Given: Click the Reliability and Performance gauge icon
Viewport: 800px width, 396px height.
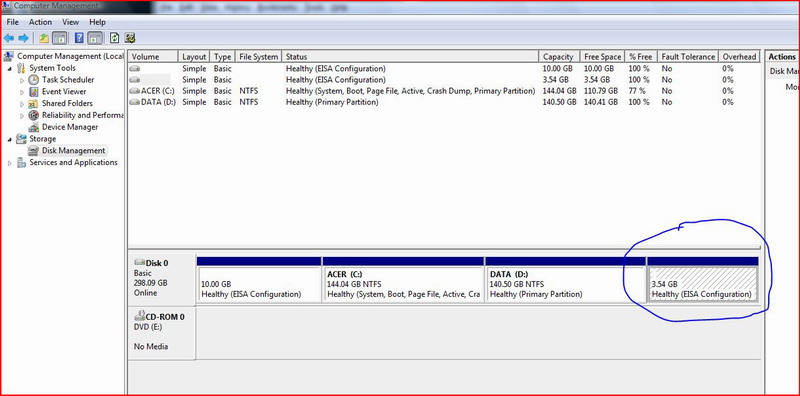Looking at the screenshot, I should [x=34, y=115].
